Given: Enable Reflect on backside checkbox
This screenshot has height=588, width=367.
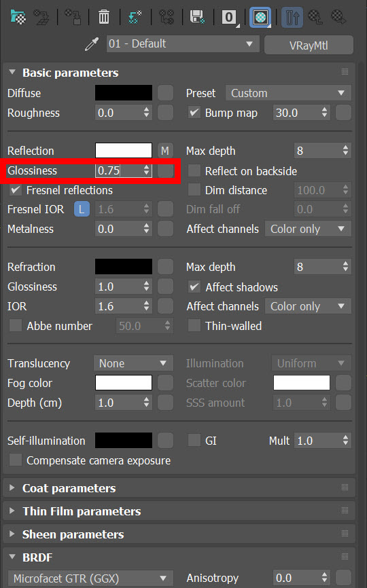Looking at the screenshot, I should tap(194, 170).
